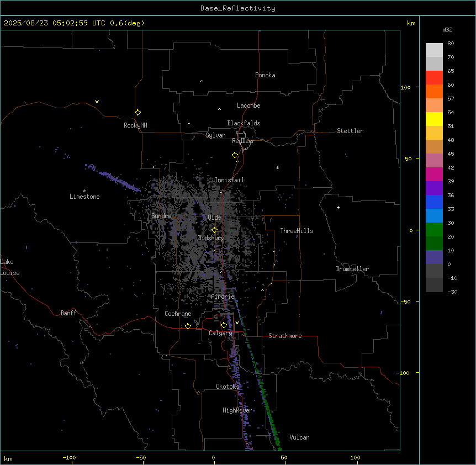
Task: Click the km unit label at bottom left
Action: (8, 458)
